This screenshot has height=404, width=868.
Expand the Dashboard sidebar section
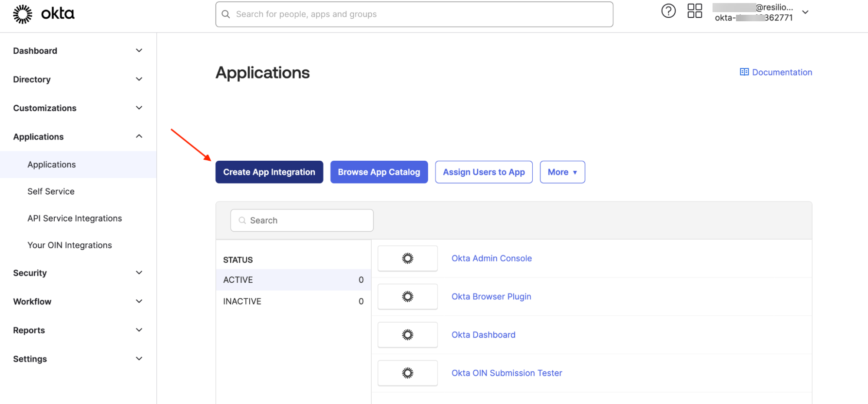coord(139,51)
